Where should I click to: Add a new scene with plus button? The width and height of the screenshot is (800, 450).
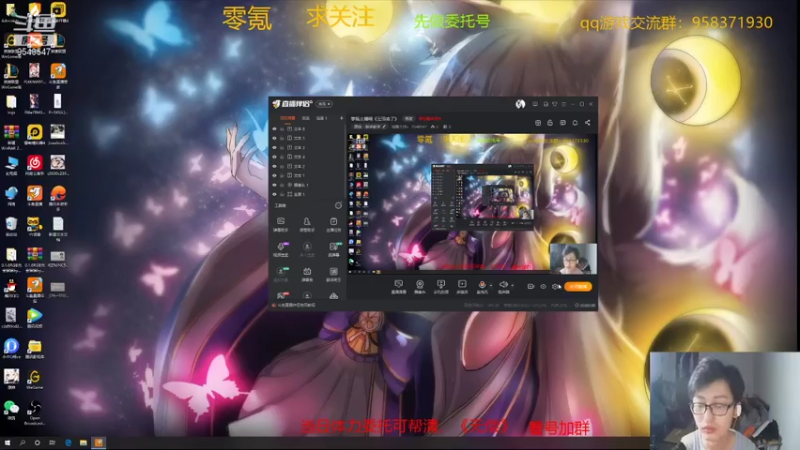pos(341,118)
